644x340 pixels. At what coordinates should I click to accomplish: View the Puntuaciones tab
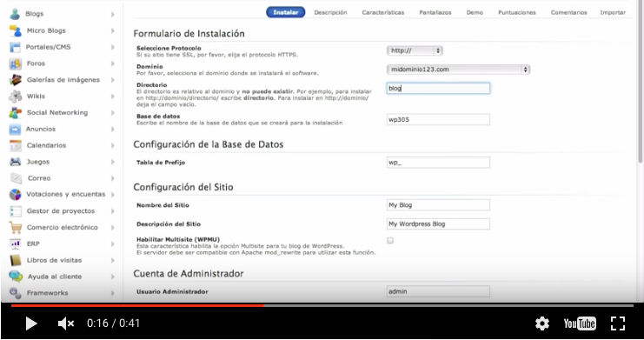pyautogui.click(x=517, y=12)
